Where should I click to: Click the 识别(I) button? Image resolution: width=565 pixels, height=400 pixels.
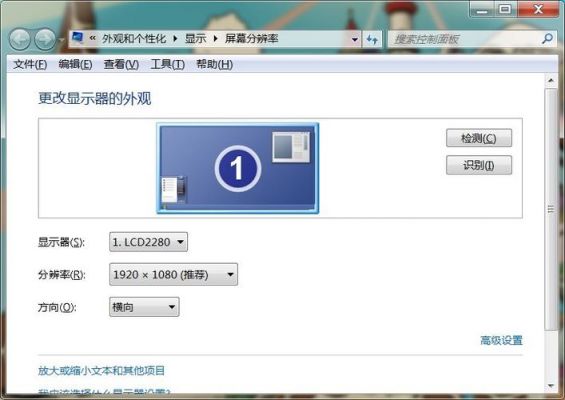[x=479, y=165]
